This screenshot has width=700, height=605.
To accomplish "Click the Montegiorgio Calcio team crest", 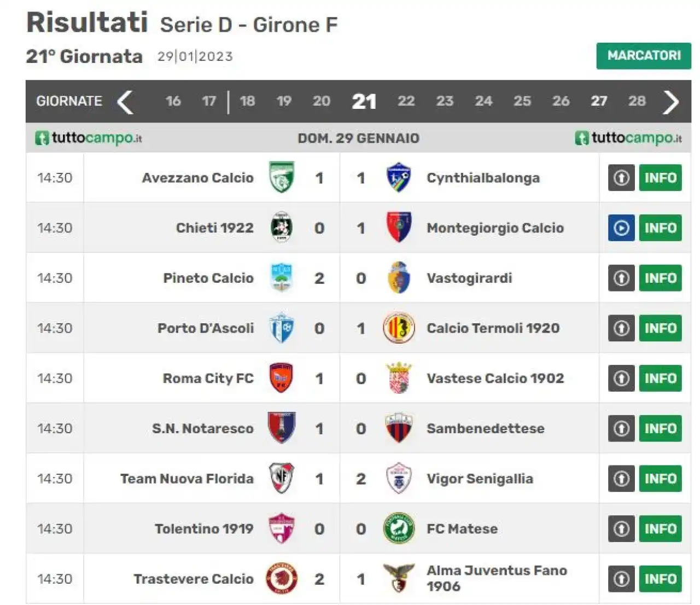I will (x=399, y=228).
